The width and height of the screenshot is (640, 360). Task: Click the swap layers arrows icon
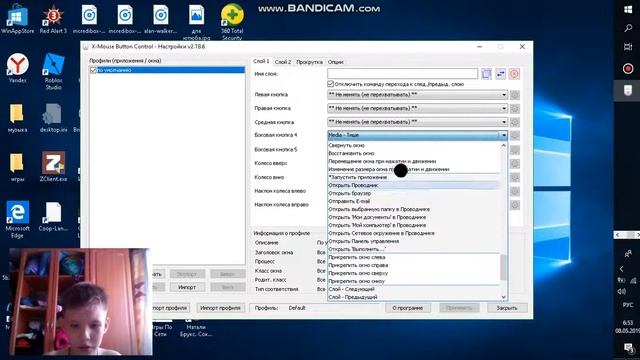pyautogui.click(x=500, y=74)
